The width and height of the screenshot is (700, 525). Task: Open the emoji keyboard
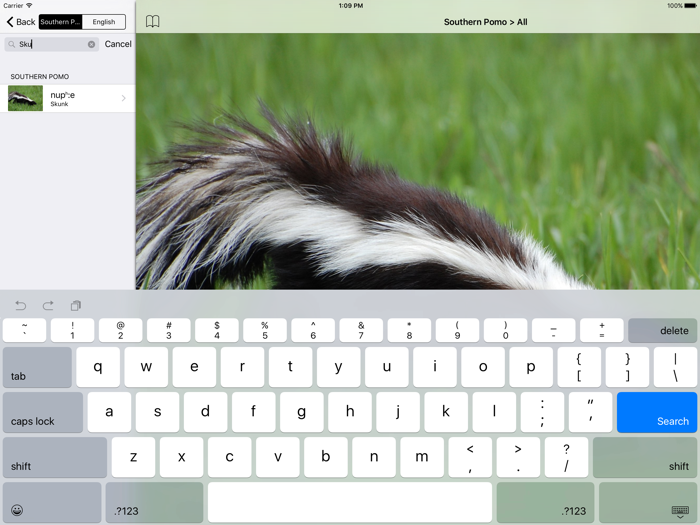(x=17, y=510)
